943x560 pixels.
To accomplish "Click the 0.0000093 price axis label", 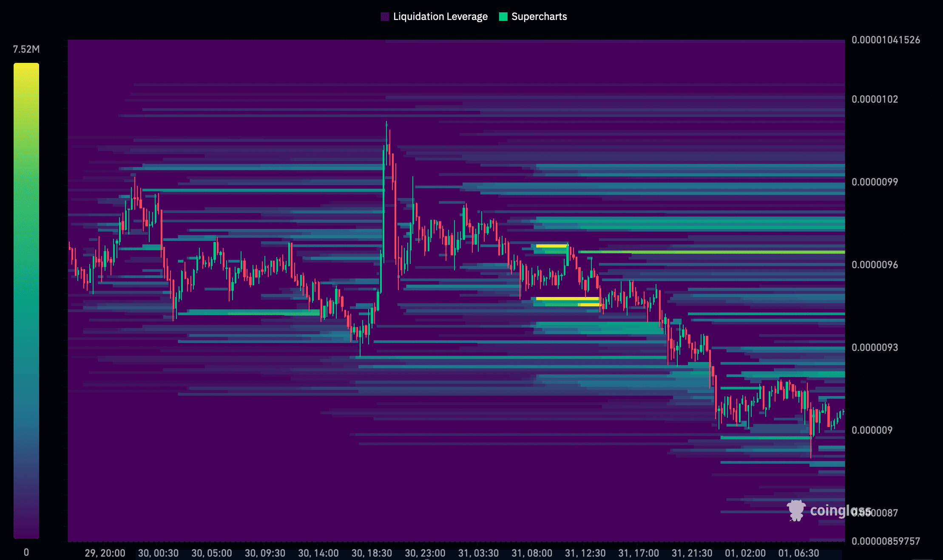I will click(875, 348).
